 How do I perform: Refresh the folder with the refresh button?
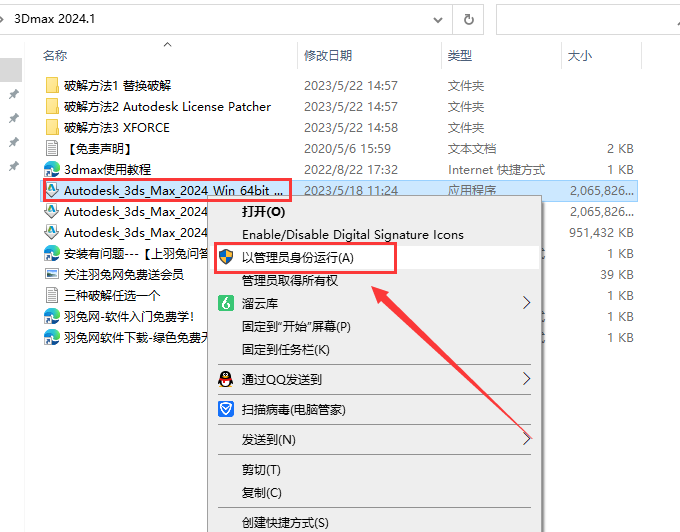(468, 20)
